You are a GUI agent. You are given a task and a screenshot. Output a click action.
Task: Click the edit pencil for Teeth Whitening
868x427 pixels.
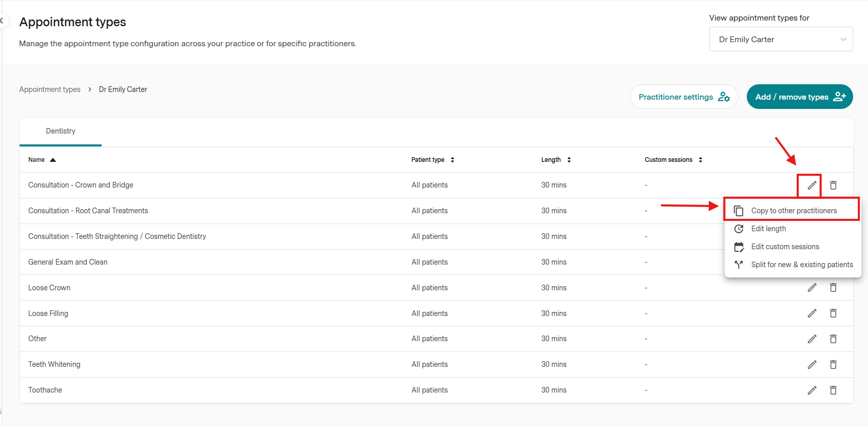pyautogui.click(x=812, y=364)
